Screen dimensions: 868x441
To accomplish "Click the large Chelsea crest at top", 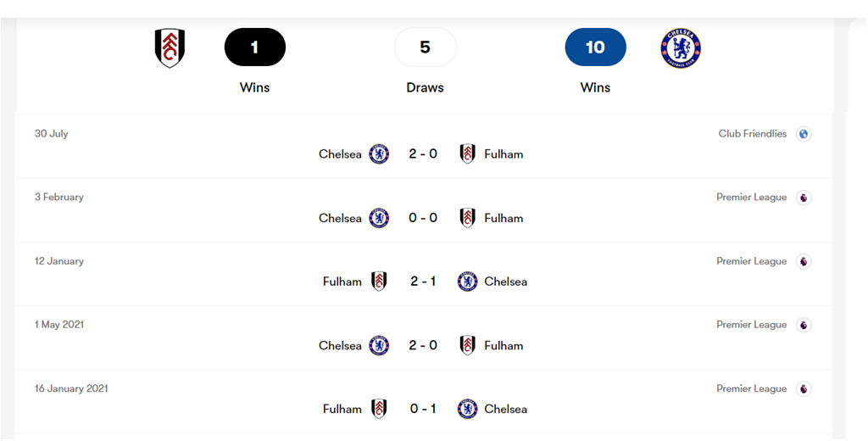I will pyautogui.click(x=681, y=48).
